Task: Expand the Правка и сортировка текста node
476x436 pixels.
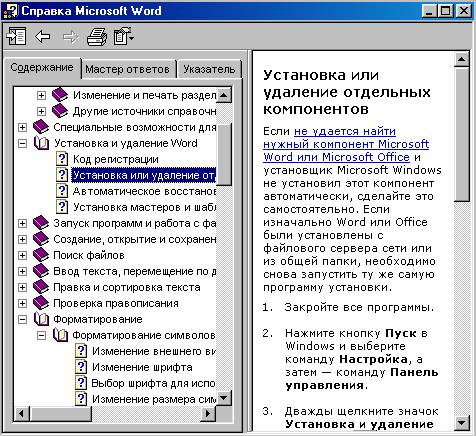Action: pyautogui.click(x=22, y=287)
